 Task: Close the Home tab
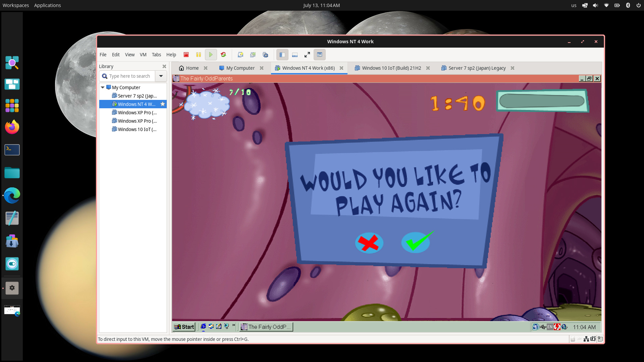(206, 68)
